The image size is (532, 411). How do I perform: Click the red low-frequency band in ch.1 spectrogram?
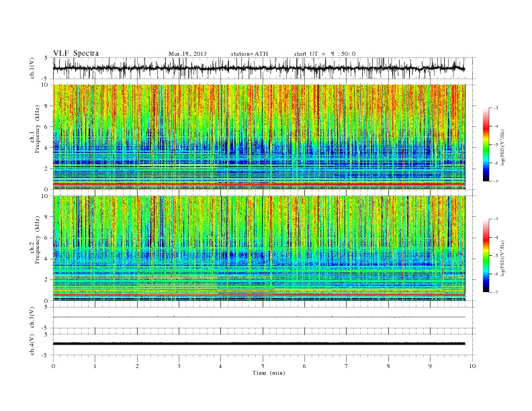(259, 184)
